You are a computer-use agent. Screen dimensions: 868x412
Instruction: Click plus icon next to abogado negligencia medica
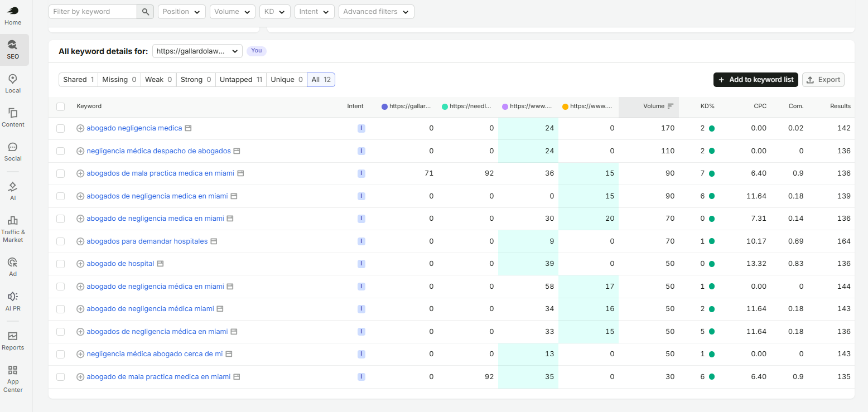[x=80, y=128]
